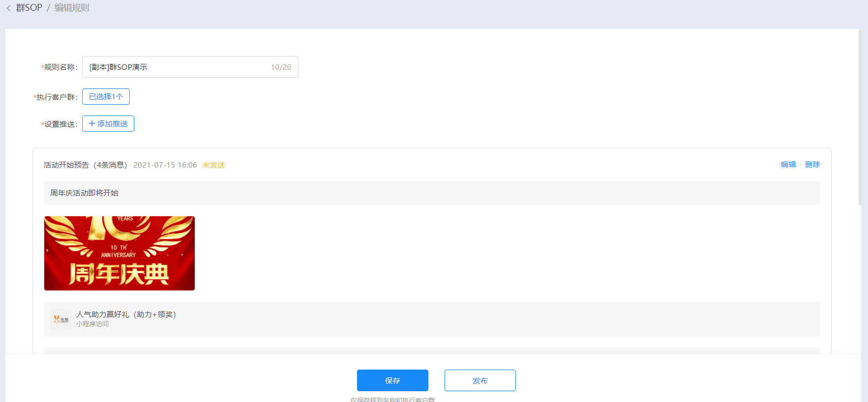The width and height of the screenshot is (868, 402).
Task: Click the 执行客户群 field label
Action: click(x=56, y=97)
